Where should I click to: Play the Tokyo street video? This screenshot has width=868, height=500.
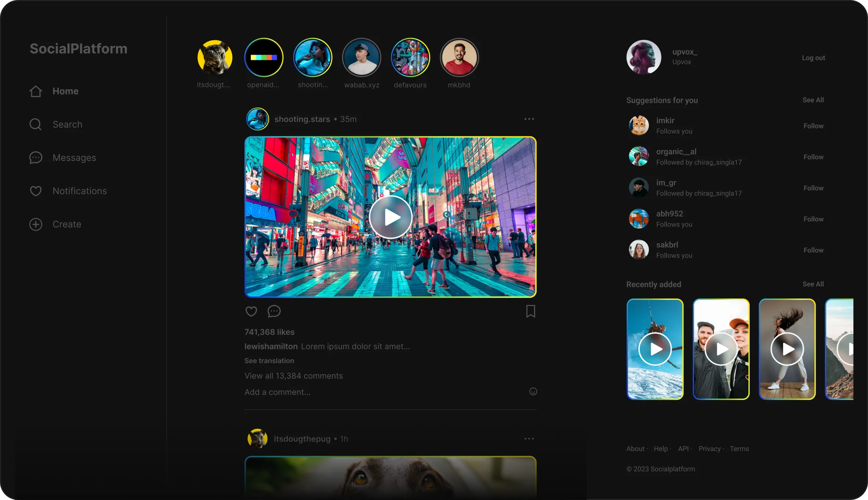coord(391,217)
